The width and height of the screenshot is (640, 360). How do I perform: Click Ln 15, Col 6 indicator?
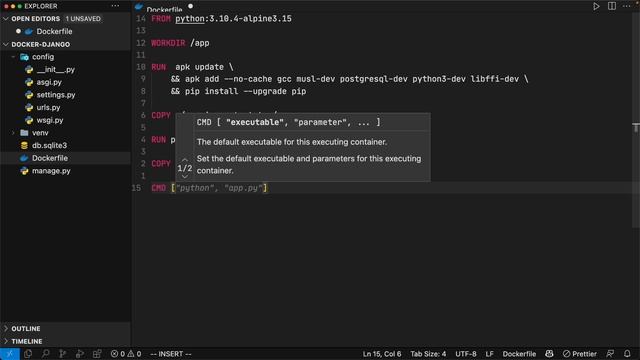[x=382, y=354]
